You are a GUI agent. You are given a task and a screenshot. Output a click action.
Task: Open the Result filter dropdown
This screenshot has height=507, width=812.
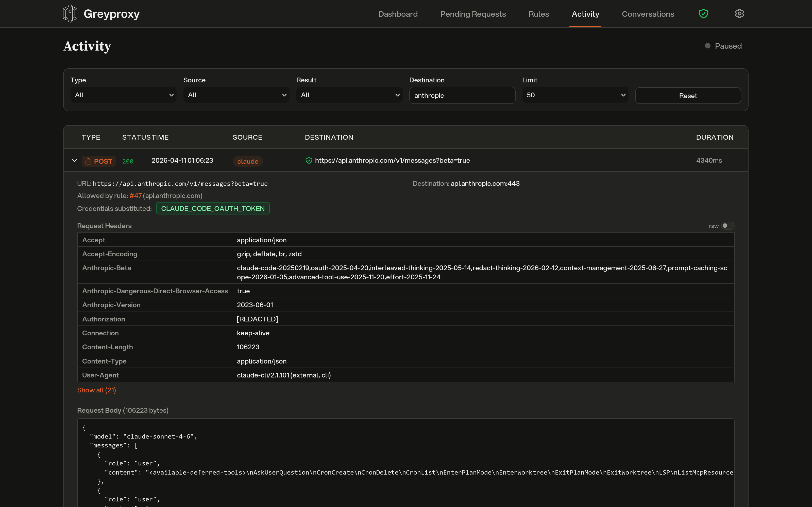pos(349,95)
